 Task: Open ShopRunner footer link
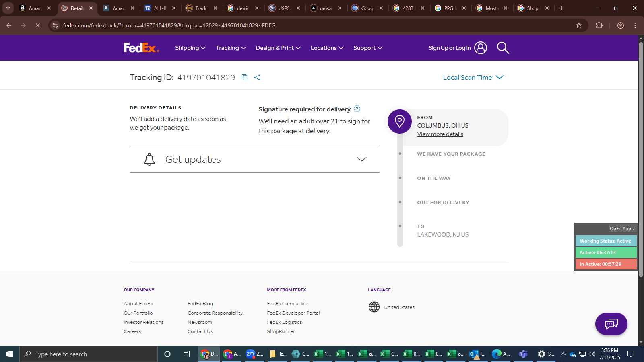(x=281, y=331)
